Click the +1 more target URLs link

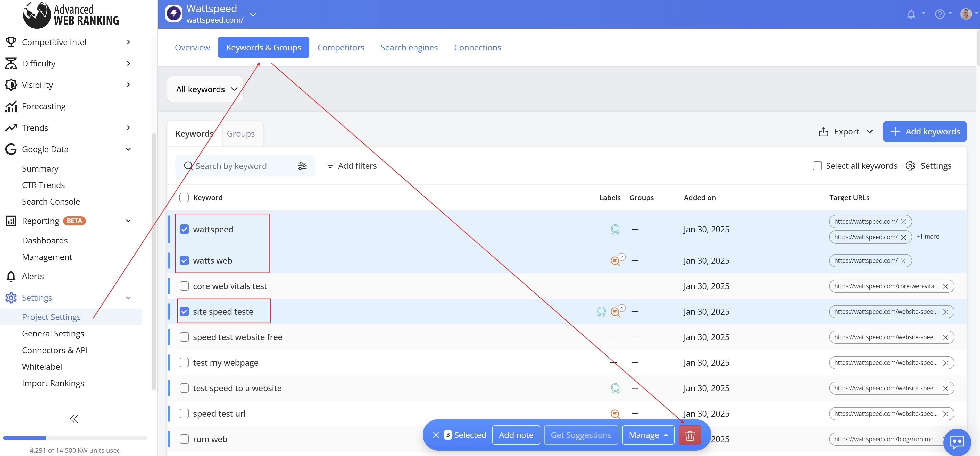click(x=927, y=237)
